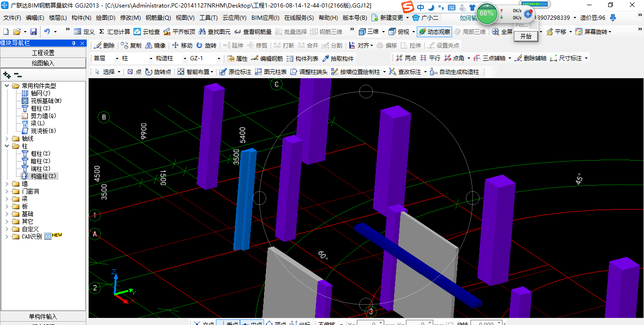Select the 两点 two-point auxiliary axis tool
Viewport: 644px width, 325px height.
(x=406, y=58)
